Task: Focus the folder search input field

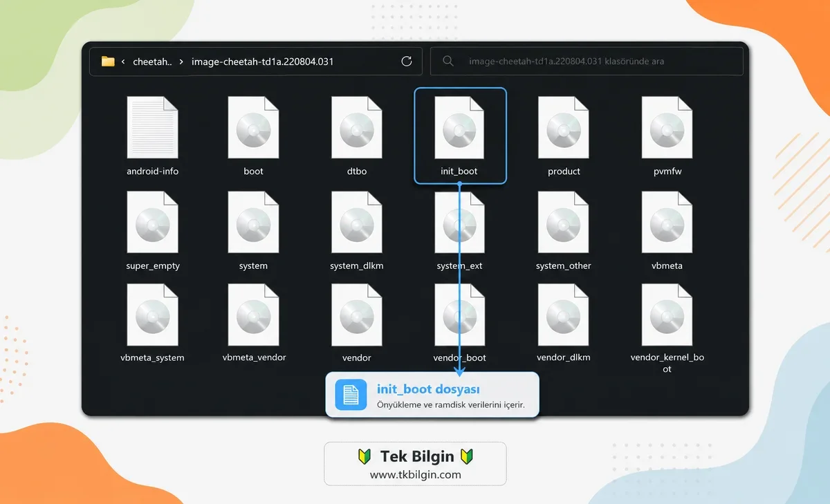Action: 587,61
